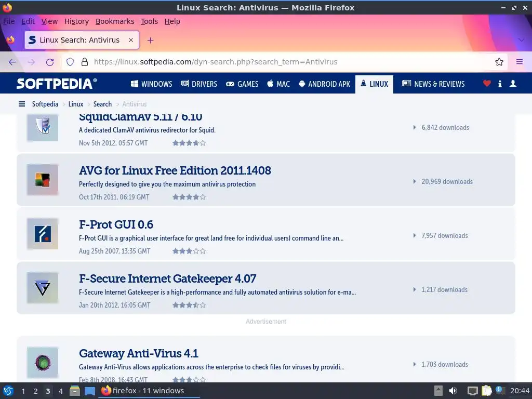Screen dimensions: 532x399
Task: Click the Softpedia logo
Action: coord(57,84)
